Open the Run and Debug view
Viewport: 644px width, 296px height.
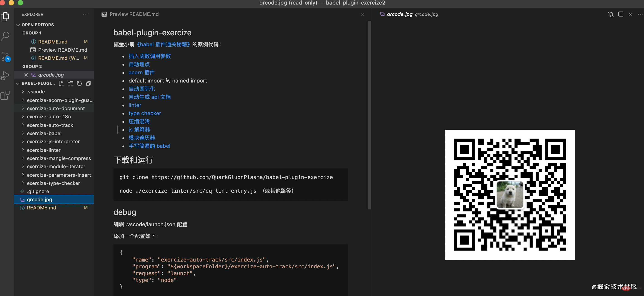coord(5,75)
